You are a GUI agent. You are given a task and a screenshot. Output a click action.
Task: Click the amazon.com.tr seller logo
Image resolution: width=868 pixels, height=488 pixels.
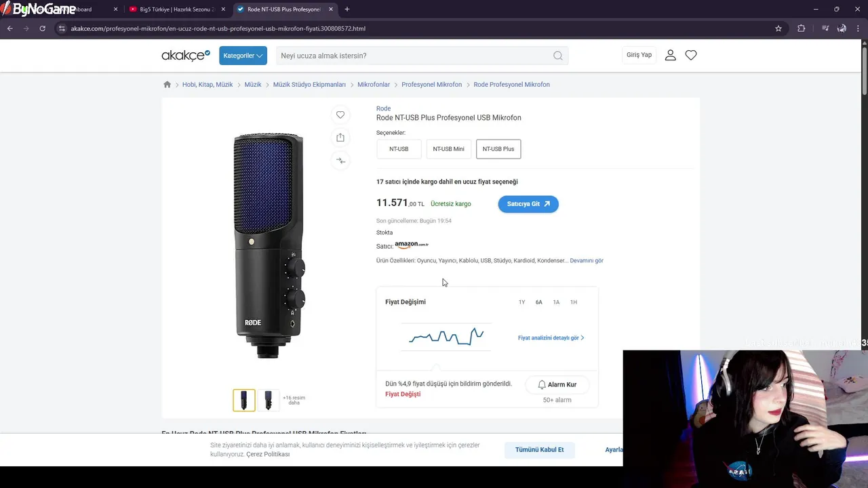tap(412, 245)
